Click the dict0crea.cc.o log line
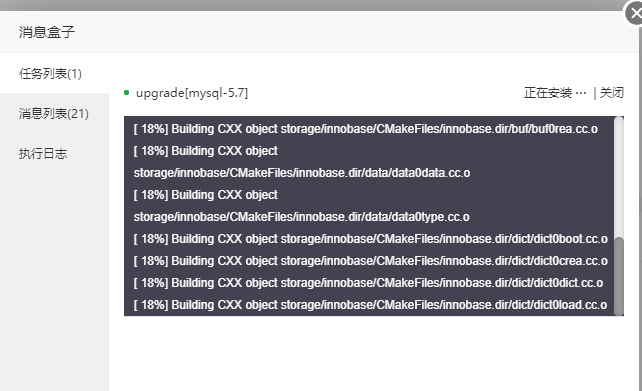 371,261
